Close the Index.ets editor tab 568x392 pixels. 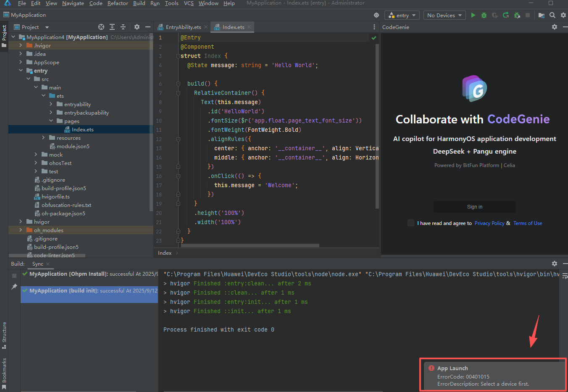point(249,27)
